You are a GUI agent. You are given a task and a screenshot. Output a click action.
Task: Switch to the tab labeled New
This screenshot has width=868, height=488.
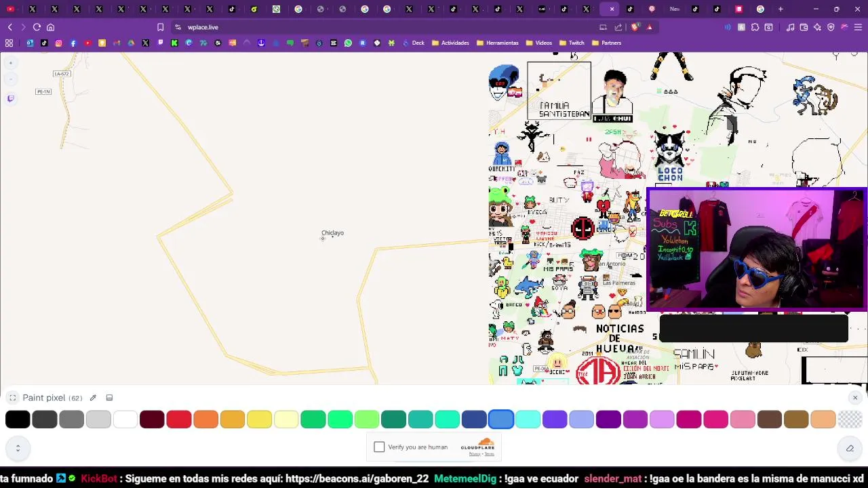tap(675, 9)
